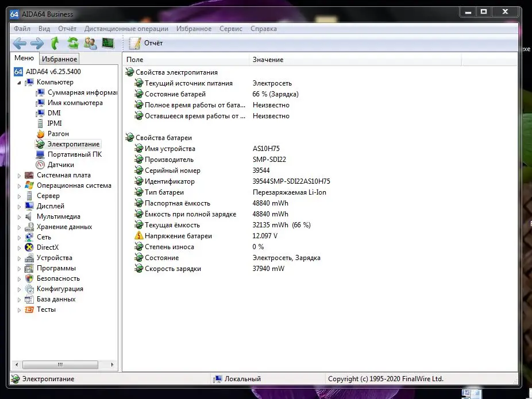Image resolution: width=532 pixels, height=399 pixels.
Task: Click the green Refresh toolbar icon
Action: pyautogui.click(x=73, y=43)
